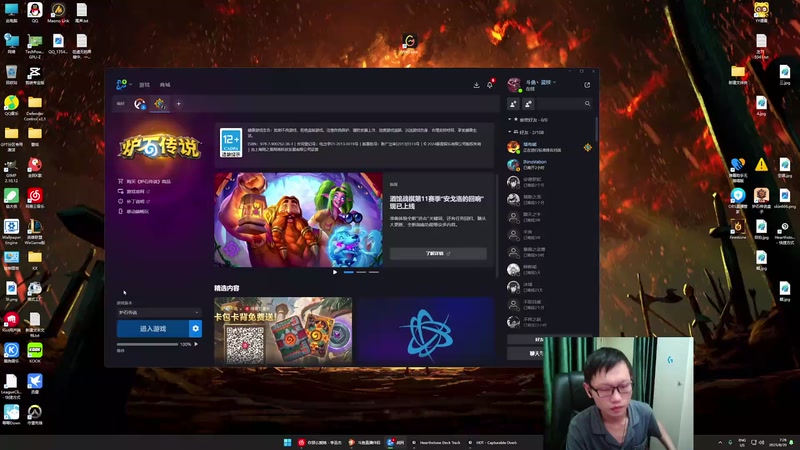Open the KOOK desktop icon
Screen dimensions: 800x450
coord(35,352)
